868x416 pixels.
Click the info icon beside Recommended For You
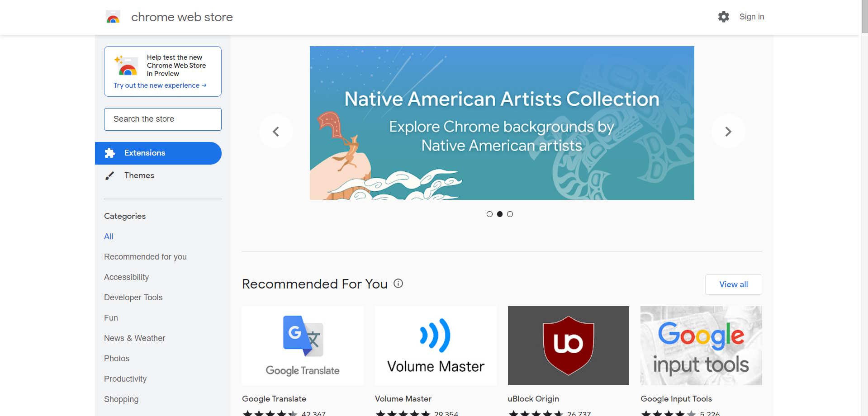point(398,284)
